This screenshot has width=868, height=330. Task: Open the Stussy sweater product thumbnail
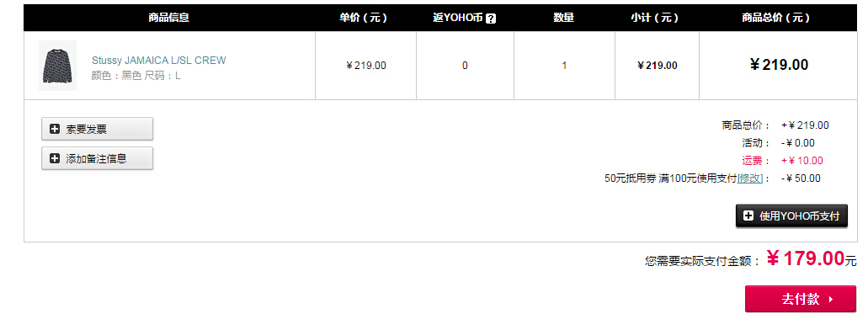click(57, 66)
